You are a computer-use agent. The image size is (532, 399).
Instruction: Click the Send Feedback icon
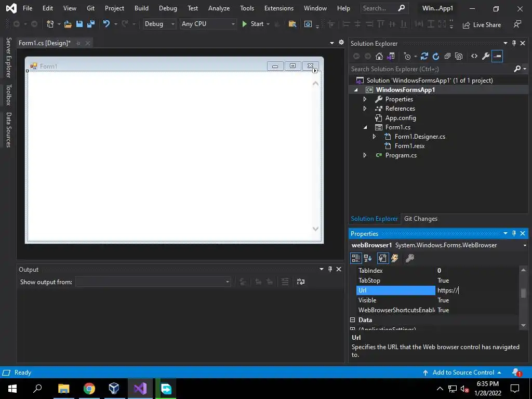[x=517, y=24]
